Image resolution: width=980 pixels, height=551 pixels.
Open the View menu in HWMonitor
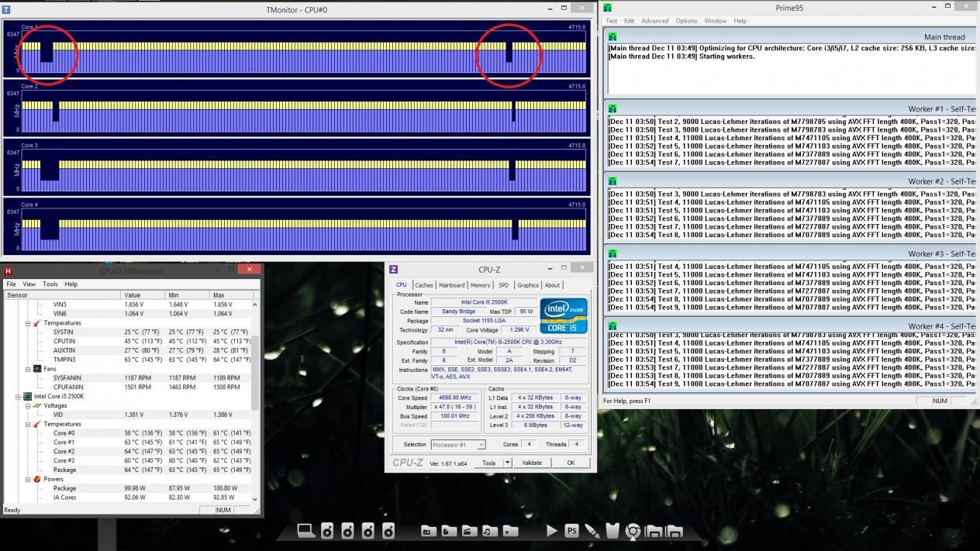pyautogui.click(x=29, y=284)
